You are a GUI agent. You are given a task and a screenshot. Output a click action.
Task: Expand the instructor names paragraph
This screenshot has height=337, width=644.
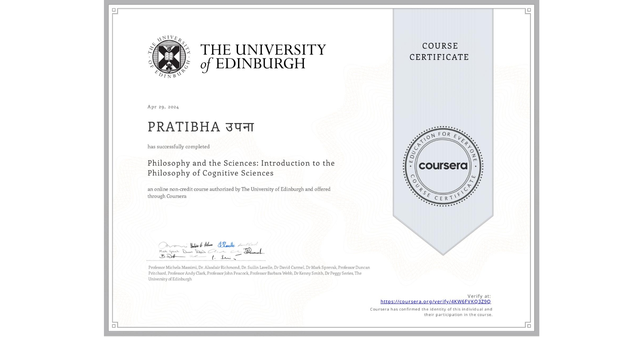259,273
